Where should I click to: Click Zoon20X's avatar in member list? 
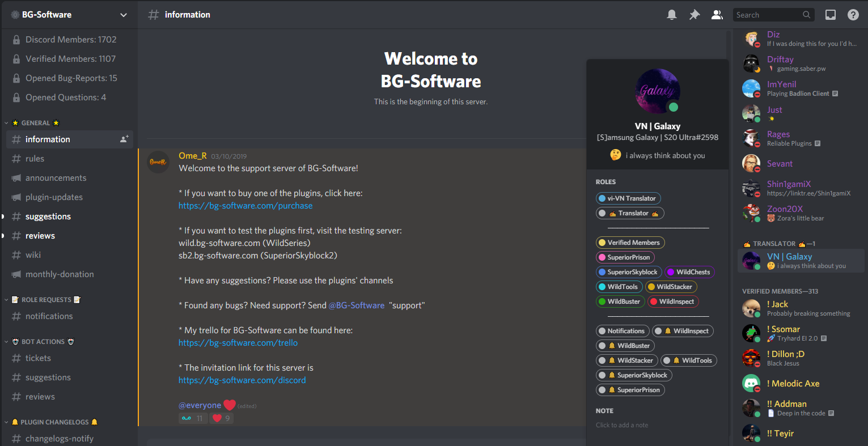click(751, 213)
